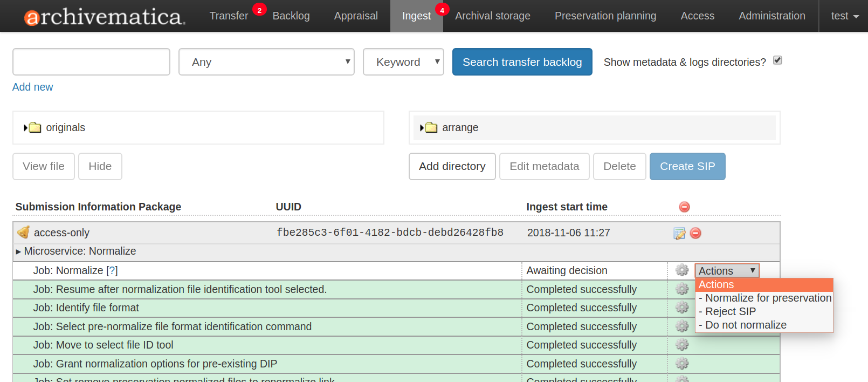The width and height of the screenshot is (868, 382).
Task: Open the Any field selector dropdown
Action: (x=266, y=62)
